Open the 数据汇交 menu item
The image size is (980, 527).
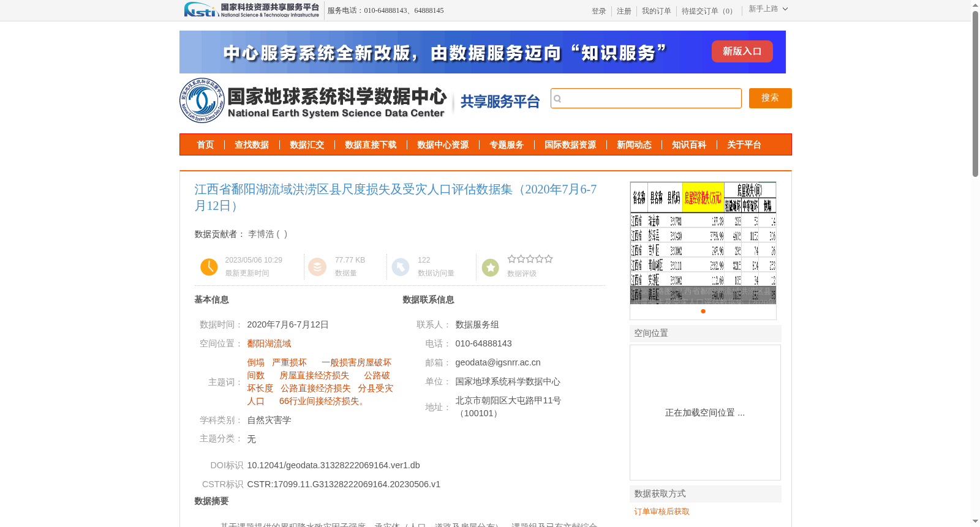[307, 145]
